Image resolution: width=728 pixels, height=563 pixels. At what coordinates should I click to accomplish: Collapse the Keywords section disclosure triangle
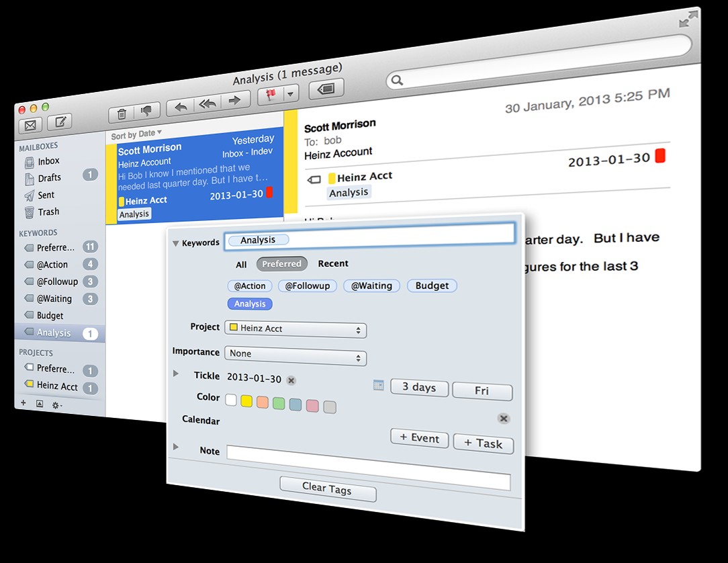(x=177, y=243)
